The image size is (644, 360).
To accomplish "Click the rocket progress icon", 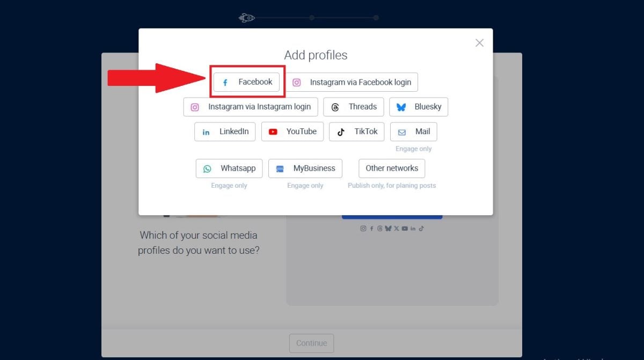I will (x=246, y=18).
